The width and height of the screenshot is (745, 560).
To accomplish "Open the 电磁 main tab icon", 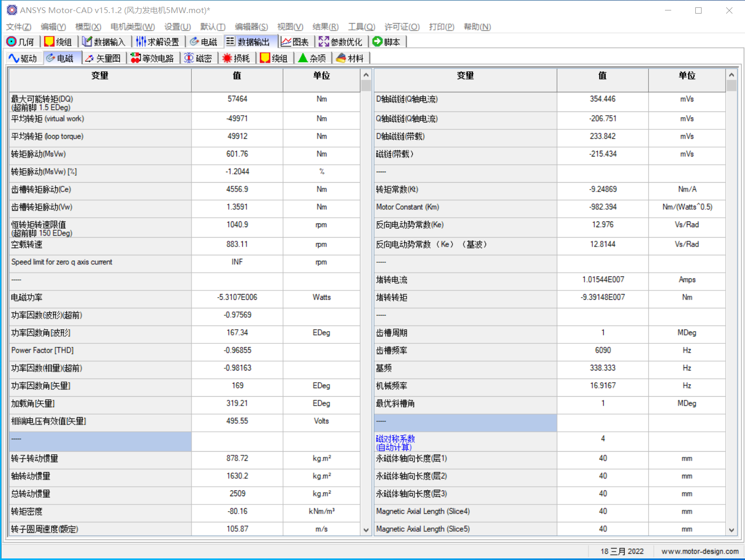I will point(195,41).
